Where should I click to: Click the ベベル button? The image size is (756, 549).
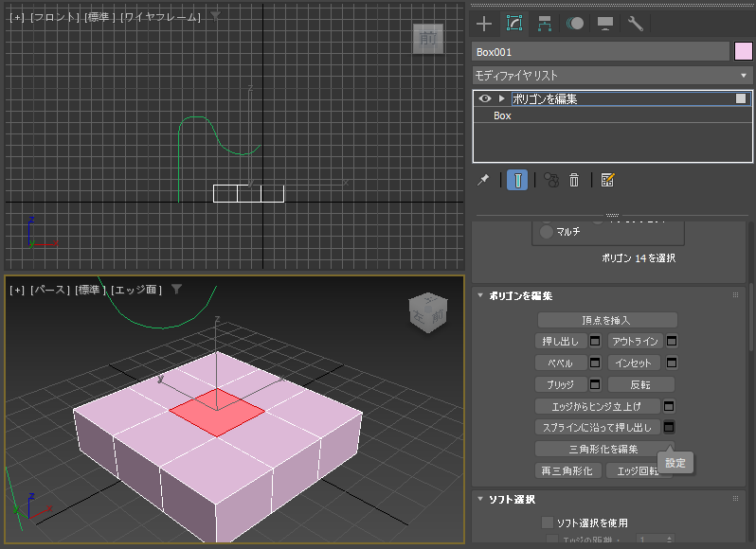click(561, 363)
